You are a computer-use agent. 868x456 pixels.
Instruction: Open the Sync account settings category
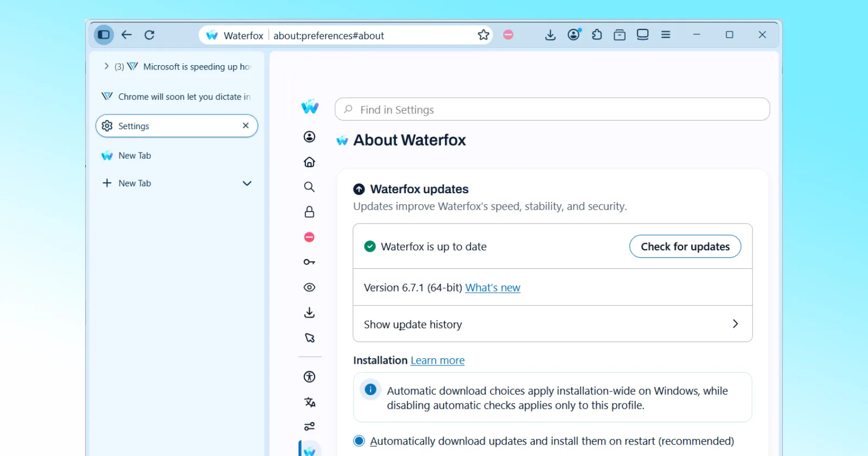pyautogui.click(x=309, y=137)
